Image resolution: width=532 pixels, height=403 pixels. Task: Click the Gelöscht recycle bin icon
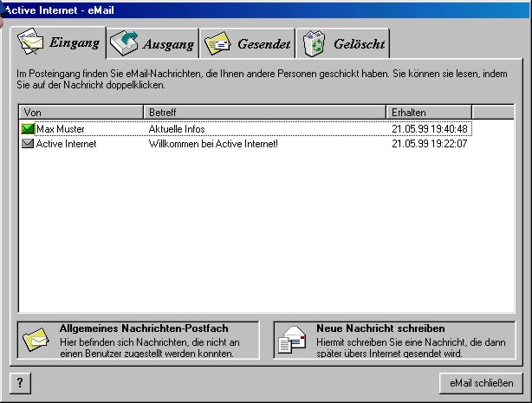click(314, 43)
